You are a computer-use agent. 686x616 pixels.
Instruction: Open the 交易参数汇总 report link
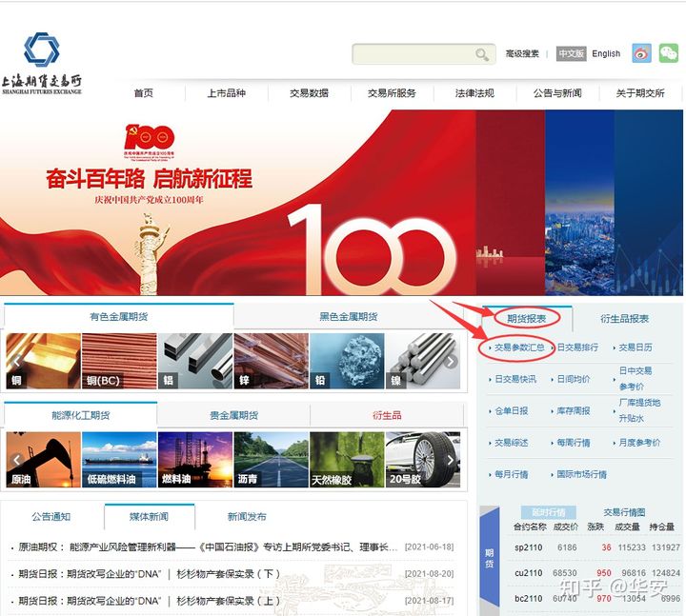519,348
